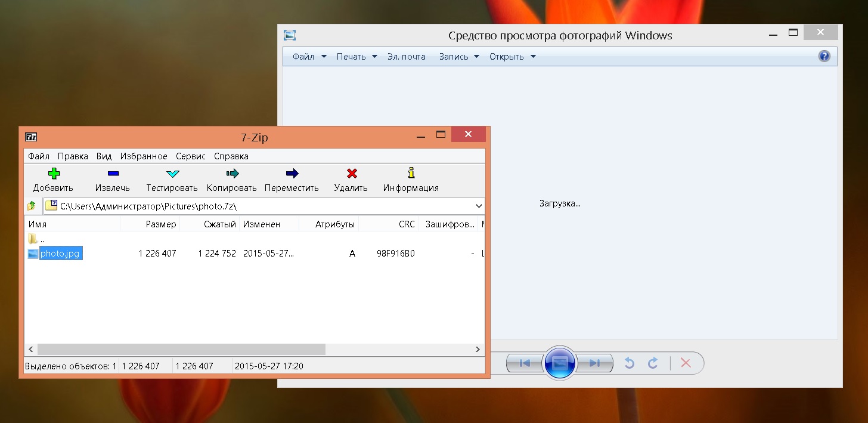Viewport: 868px width, 423px height.
Task: Click the Переместить (Move) blue arrow icon
Action: pyautogui.click(x=292, y=174)
